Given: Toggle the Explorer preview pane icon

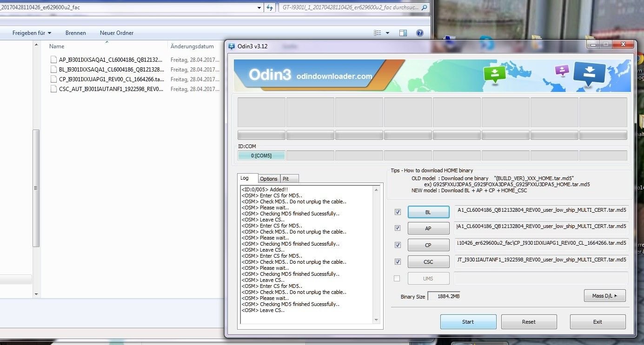Looking at the screenshot, I should pos(403,33).
